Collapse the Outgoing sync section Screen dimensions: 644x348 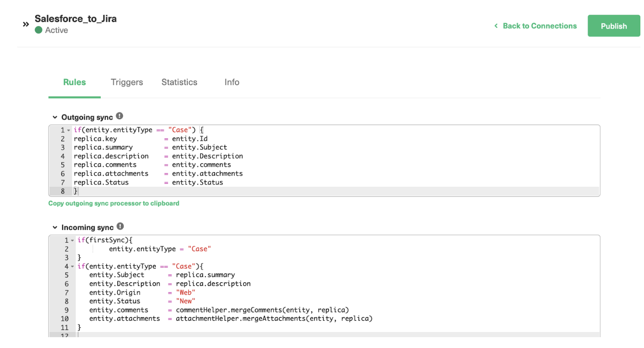55,117
